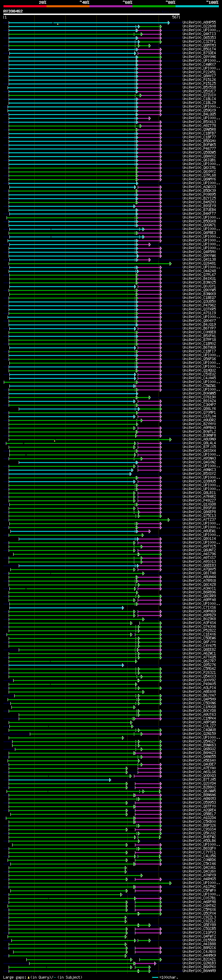
Task: Select hit UniRef100_C4JA45
Action: coord(199,378)
